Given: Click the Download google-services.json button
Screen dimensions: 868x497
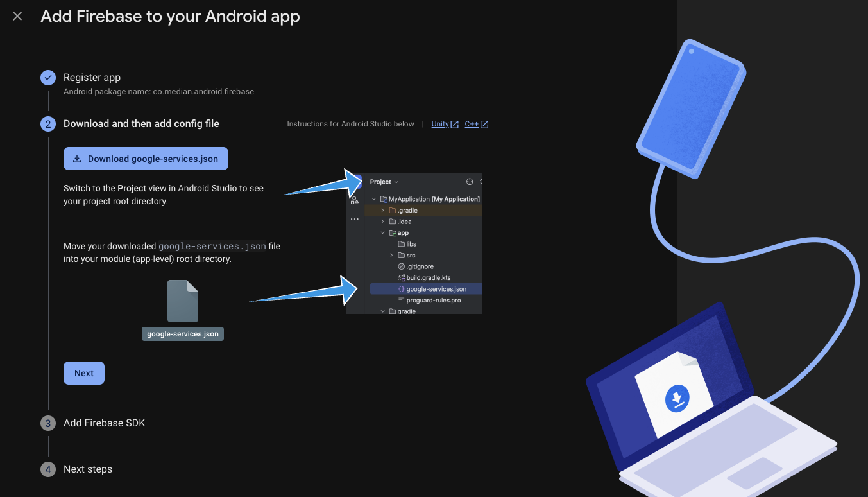Looking at the screenshot, I should [x=146, y=159].
